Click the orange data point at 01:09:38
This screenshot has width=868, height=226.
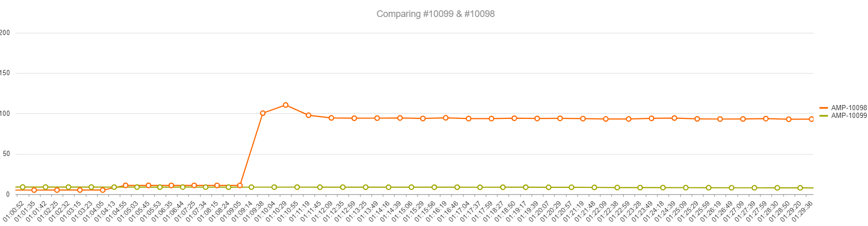[263, 113]
